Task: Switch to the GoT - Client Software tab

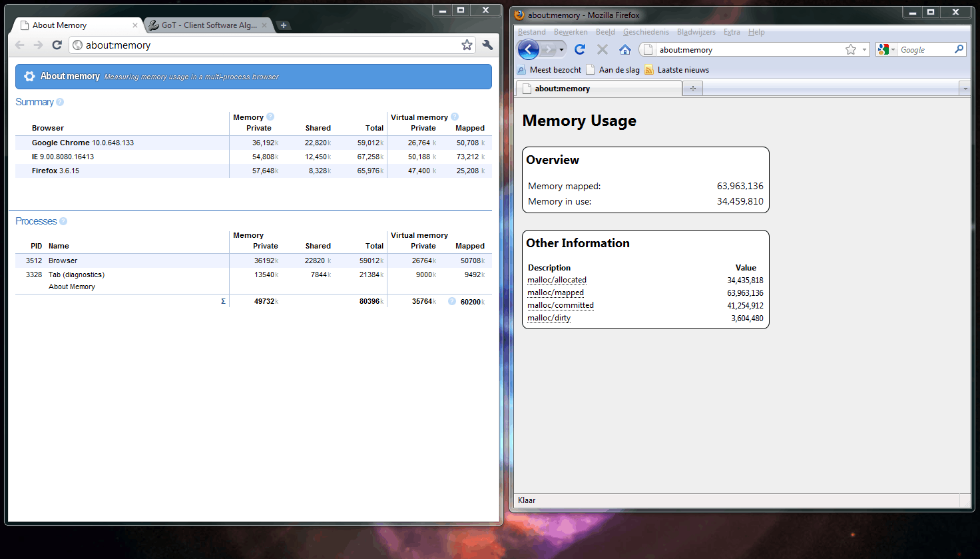Action: pos(208,25)
